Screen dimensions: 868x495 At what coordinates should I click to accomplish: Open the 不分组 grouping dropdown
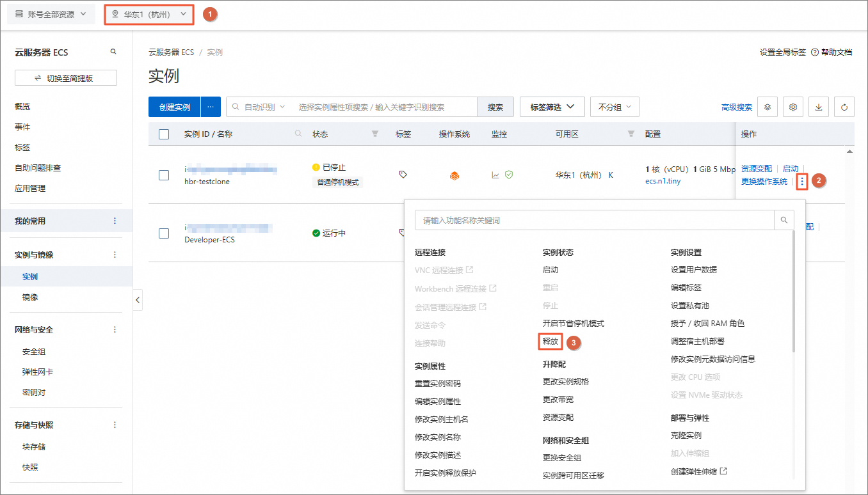coord(615,107)
